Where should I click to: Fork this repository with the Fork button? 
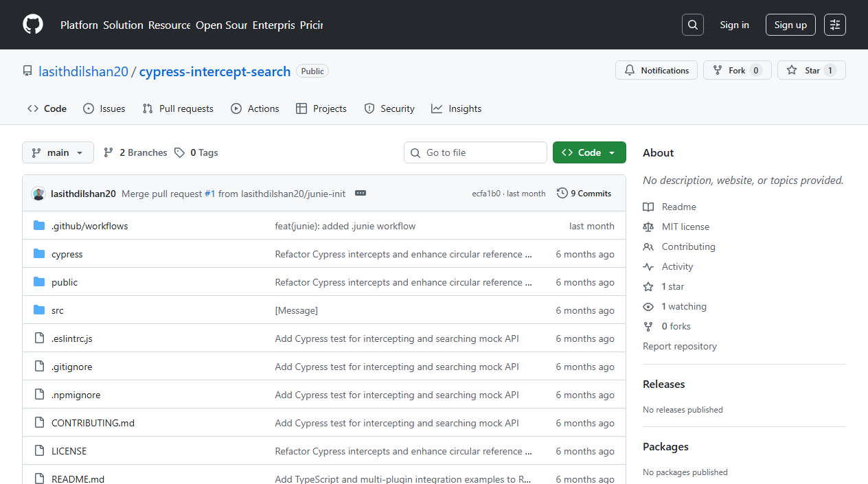[x=737, y=70]
